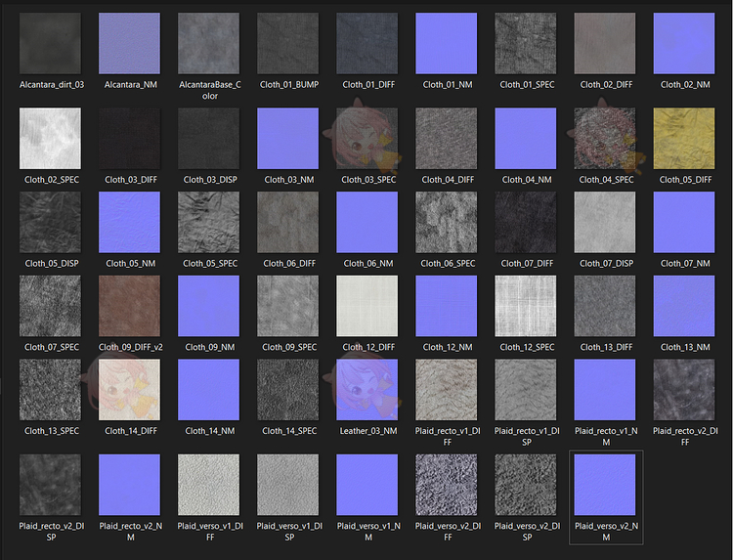
Task: Select Plaid_recto_v1_DIFF texture
Action: (x=447, y=389)
